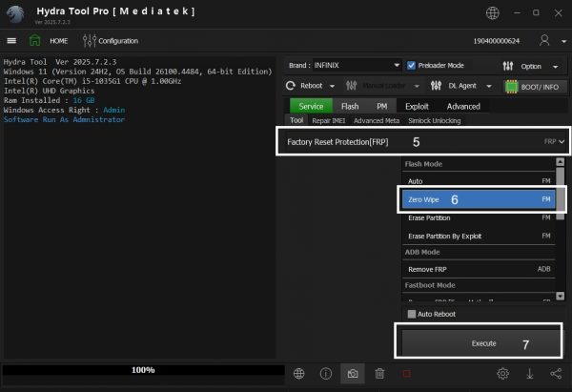
Task: Switch to the Exploit tab
Action: coord(417,106)
